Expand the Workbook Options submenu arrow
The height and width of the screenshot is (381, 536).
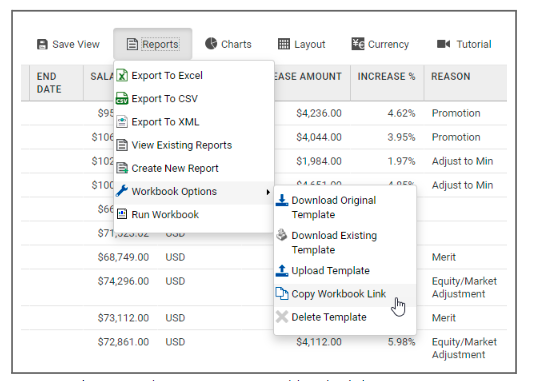click(268, 192)
